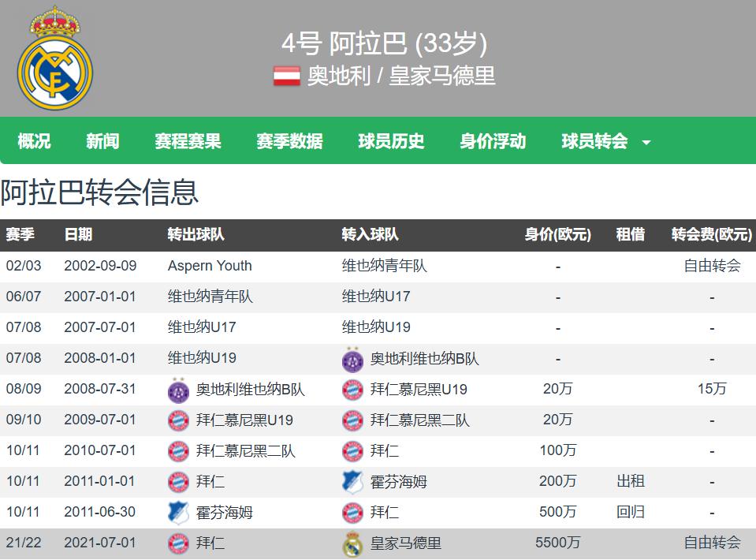Click 维也纳U17 in 2007-01-01 row
Viewport: 756px width, 560px height.
pyautogui.click(x=376, y=297)
